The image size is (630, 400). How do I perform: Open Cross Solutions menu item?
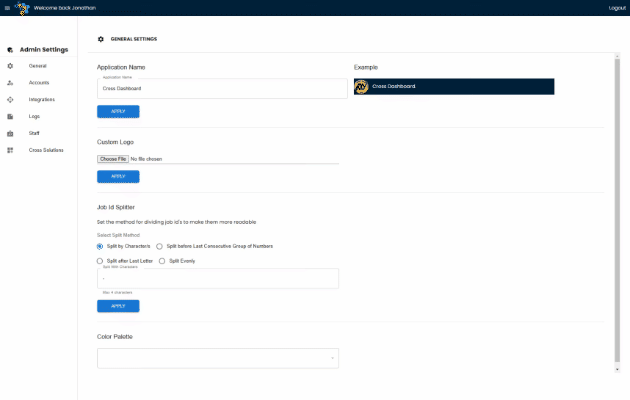[x=46, y=150]
